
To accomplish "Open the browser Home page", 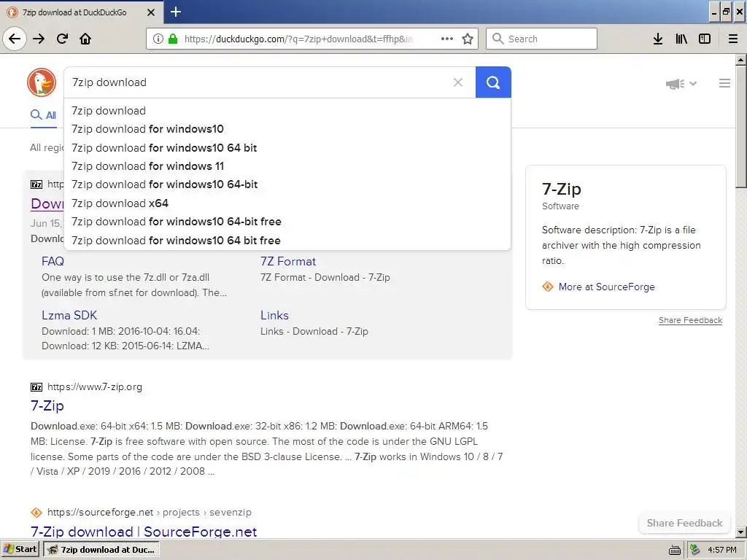I will [x=85, y=39].
